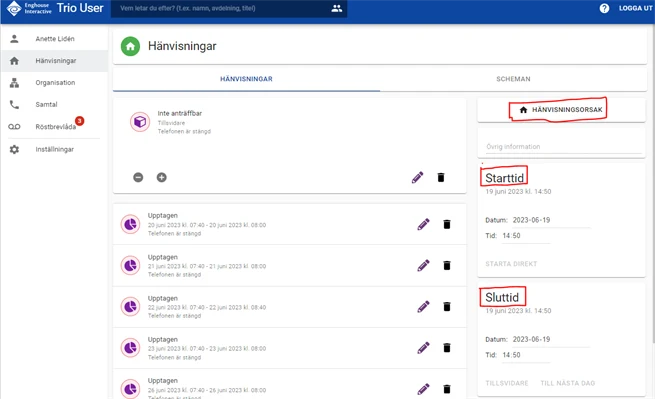Click the green home icon next to Hänvisningar title
Image resolution: width=655 pixels, height=399 pixels.
pyautogui.click(x=130, y=46)
